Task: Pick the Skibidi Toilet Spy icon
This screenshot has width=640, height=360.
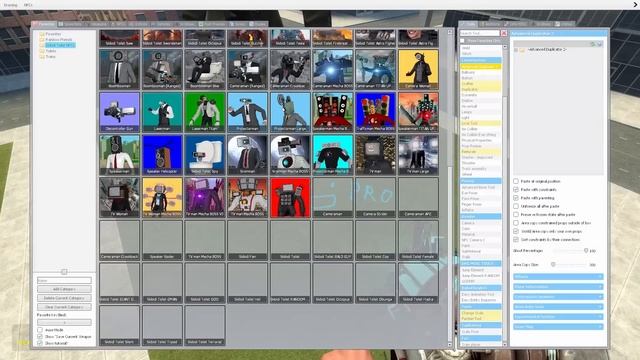Action: click(x=205, y=155)
